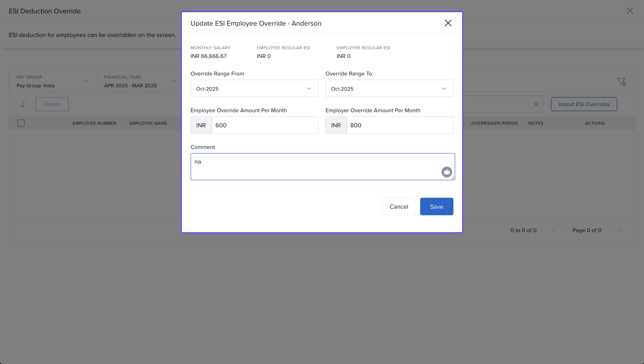
Task: Open the Override Range To dropdown
Action: tap(389, 89)
